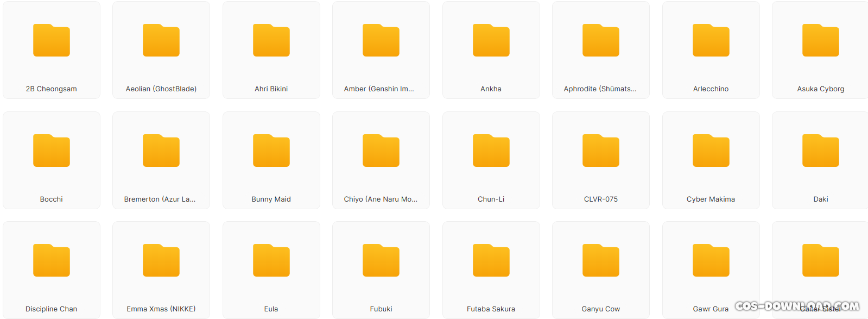Image resolution: width=868 pixels, height=319 pixels.
Task: Click the "Aphrodite (Shūmats..." folder name
Action: [600, 89]
